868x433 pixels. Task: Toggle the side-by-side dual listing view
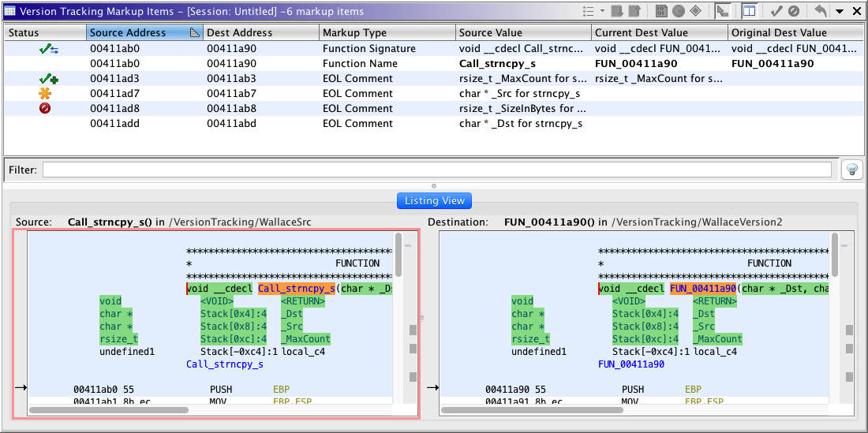pyautogui.click(x=749, y=11)
